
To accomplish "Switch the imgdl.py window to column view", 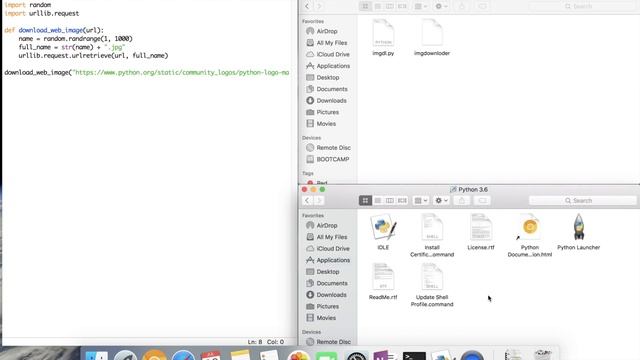I will [x=390, y=6].
